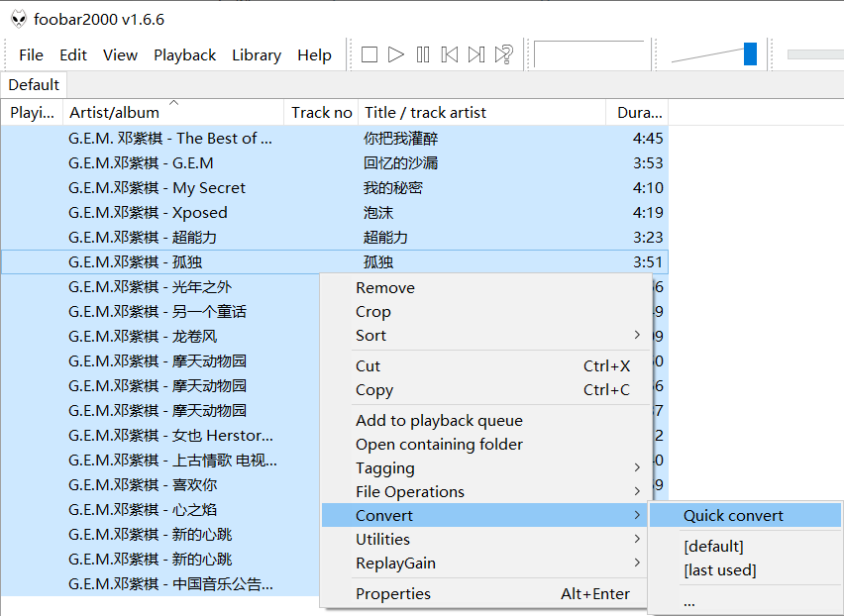The image size is (844, 616).
Task: Click the search input field
Action: click(x=591, y=54)
